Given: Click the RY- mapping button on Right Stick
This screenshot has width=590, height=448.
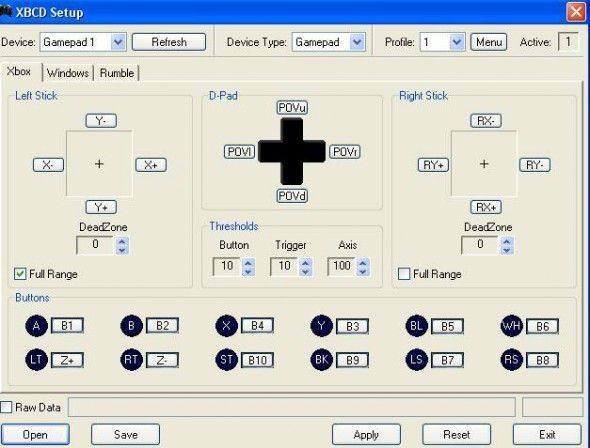Looking at the screenshot, I should (x=535, y=165).
